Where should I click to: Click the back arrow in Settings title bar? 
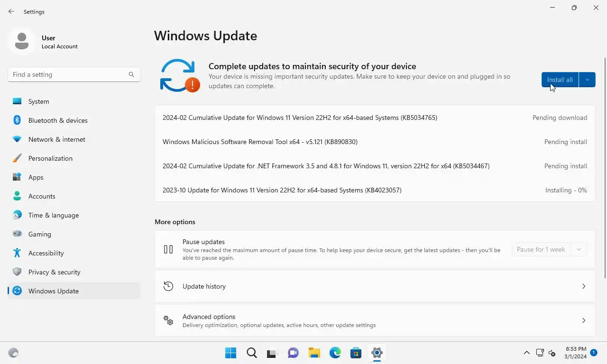click(x=11, y=11)
